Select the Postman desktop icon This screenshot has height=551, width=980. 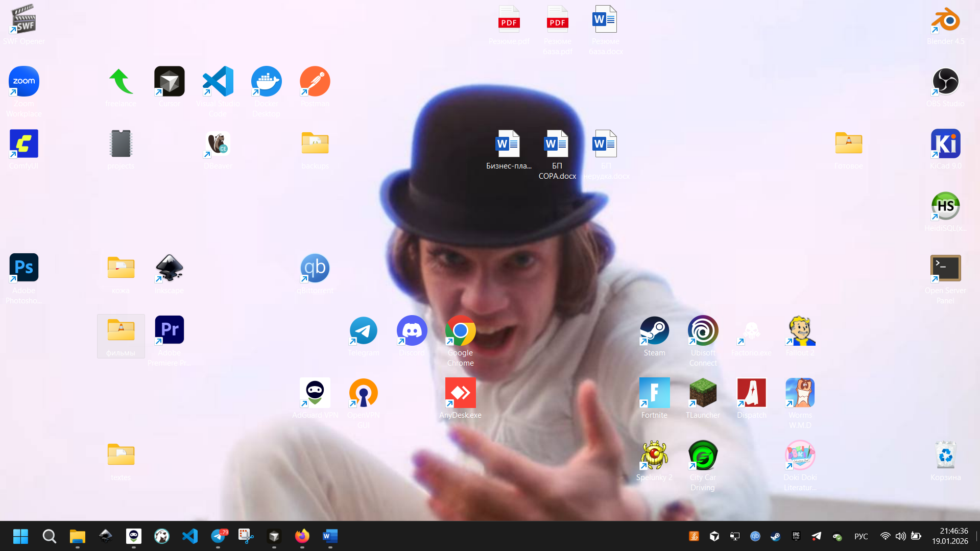315,82
